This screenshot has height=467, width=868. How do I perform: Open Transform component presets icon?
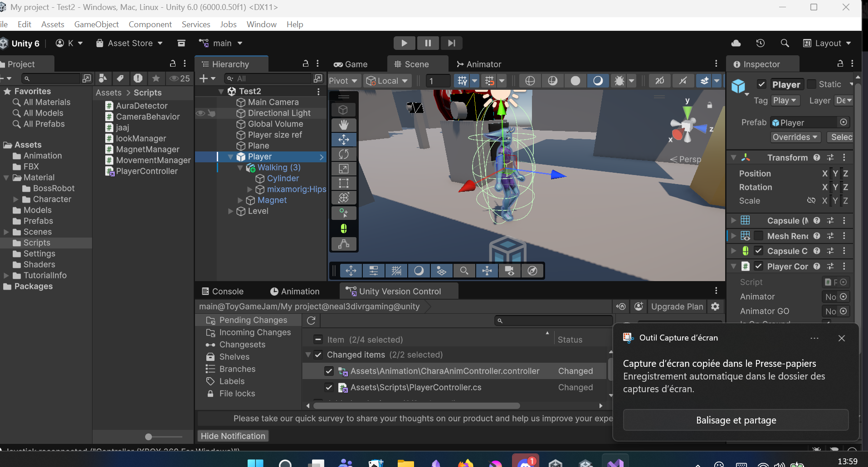pos(830,157)
